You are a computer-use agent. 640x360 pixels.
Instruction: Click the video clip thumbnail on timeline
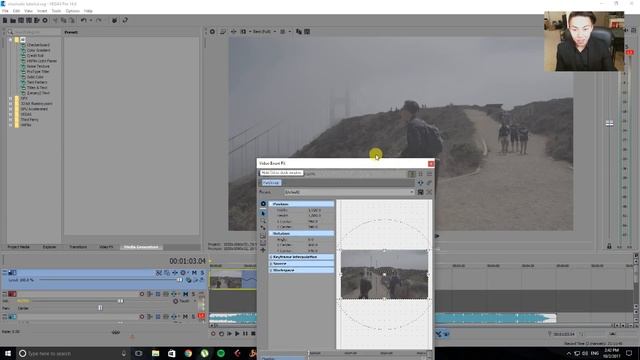point(226,280)
